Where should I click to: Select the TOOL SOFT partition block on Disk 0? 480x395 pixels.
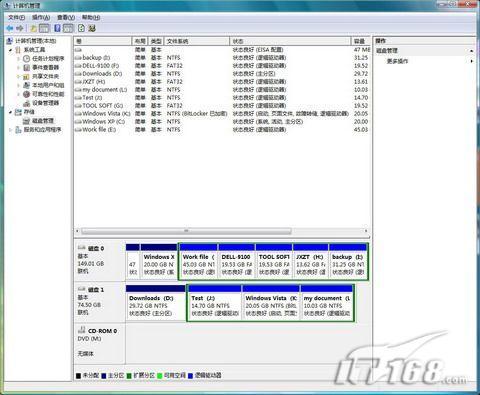pos(274,261)
